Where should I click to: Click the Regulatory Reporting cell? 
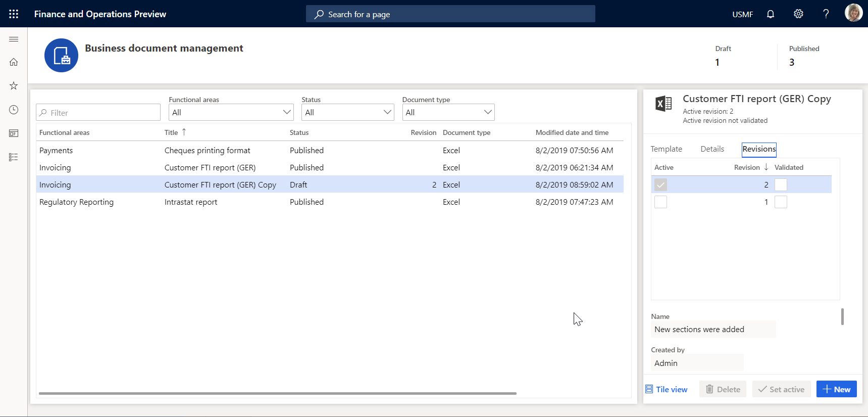[x=76, y=202]
